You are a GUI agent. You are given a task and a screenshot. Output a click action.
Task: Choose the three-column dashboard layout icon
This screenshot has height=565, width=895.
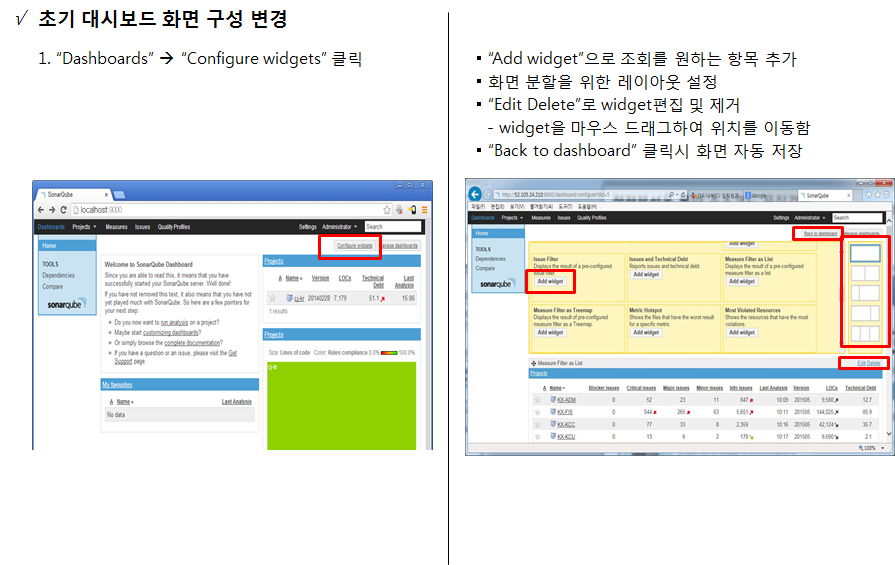[x=865, y=334]
